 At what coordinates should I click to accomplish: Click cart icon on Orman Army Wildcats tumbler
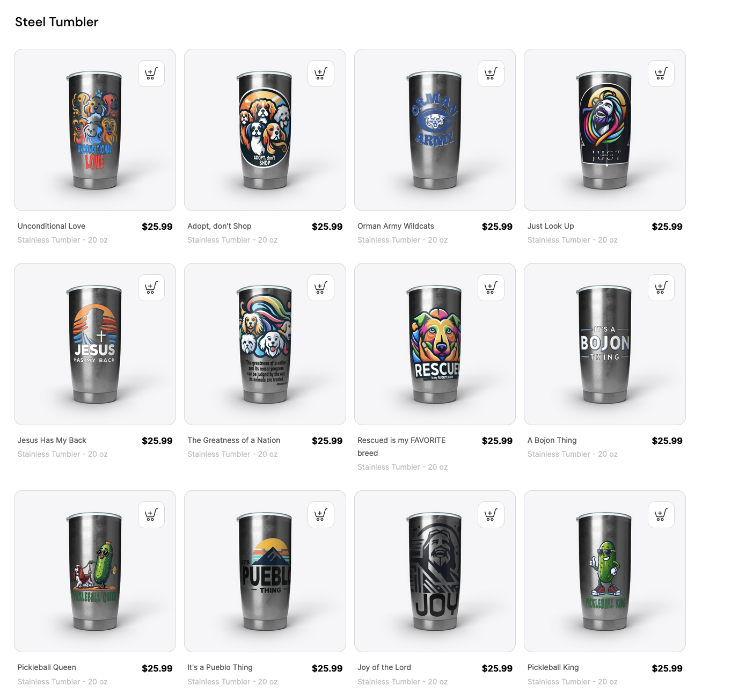491,74
